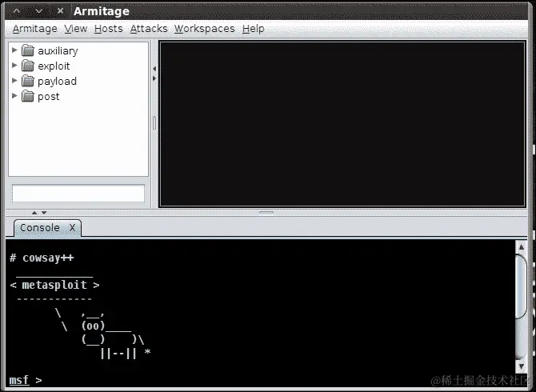Select the exploit label in the module tree
The image size is (536, 392).
click(54, 66)
